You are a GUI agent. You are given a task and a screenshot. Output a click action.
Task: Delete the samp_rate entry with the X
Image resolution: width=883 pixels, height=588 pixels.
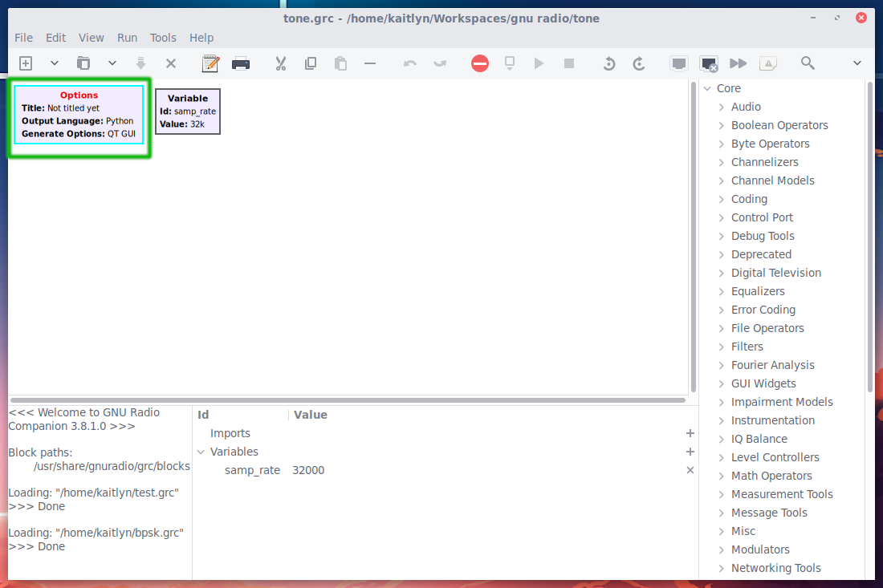point(690,470)
